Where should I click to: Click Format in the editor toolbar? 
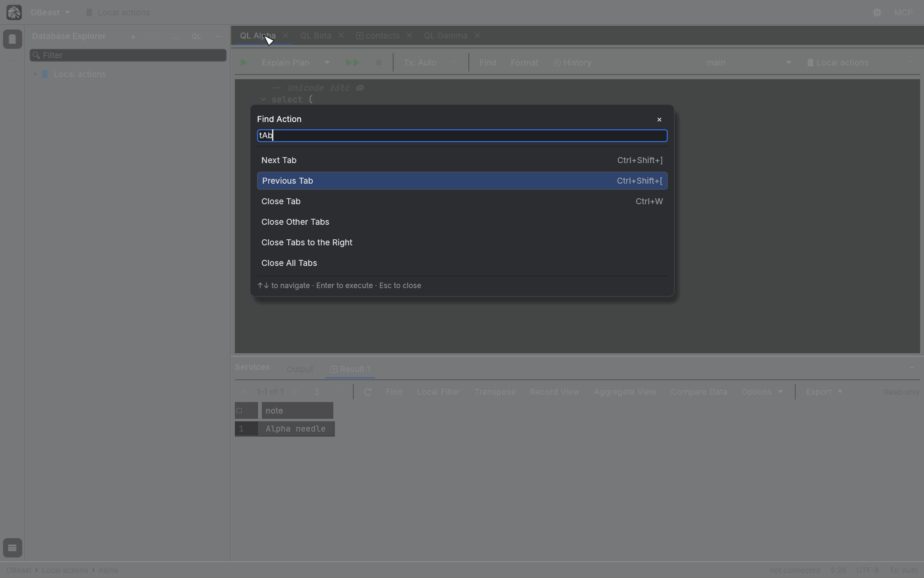(524, 63)
